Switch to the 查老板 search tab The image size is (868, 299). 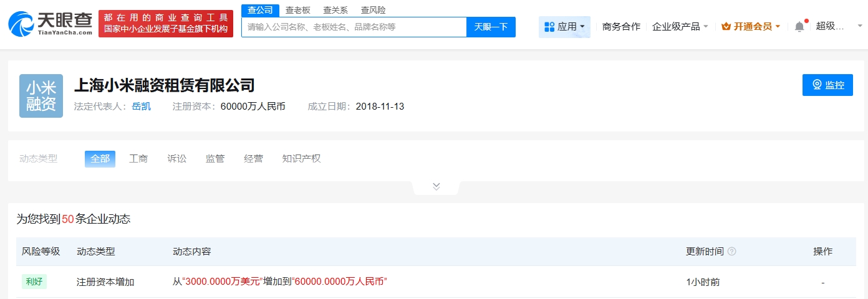(x=297, y=10)
